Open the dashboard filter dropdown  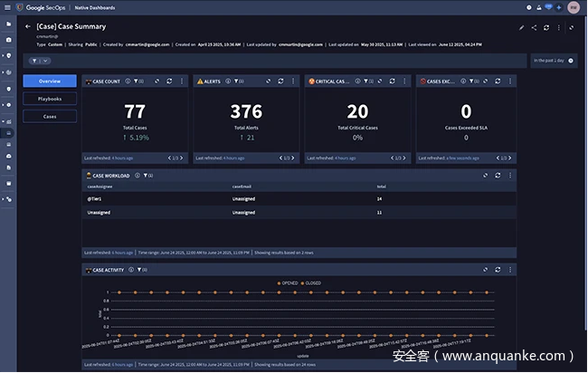(40, 61)
